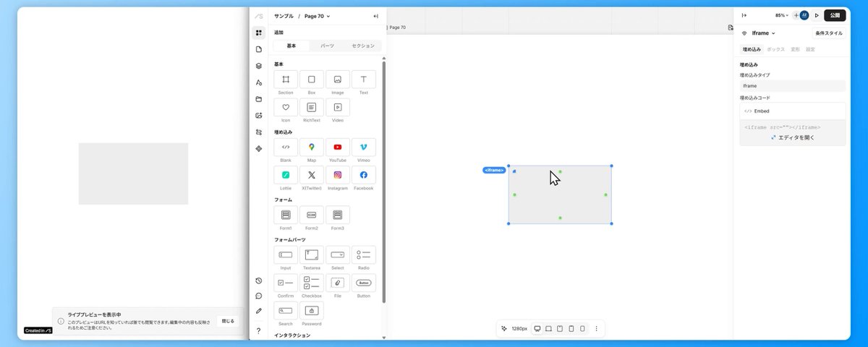Viewport: 868px width, 347px height.
Task: Open the add-elements grid sidebar icon
Action: 259,33
